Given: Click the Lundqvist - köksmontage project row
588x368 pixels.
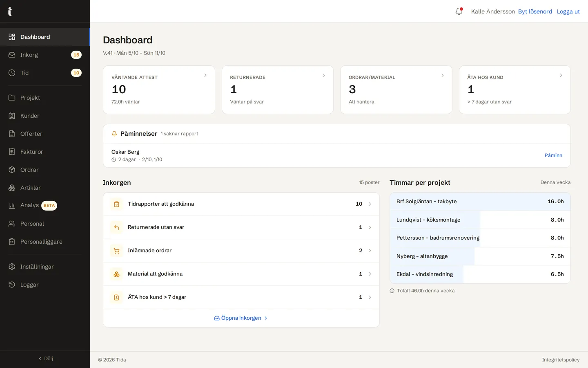Looking at the screenshot, I should click(480, 220).
